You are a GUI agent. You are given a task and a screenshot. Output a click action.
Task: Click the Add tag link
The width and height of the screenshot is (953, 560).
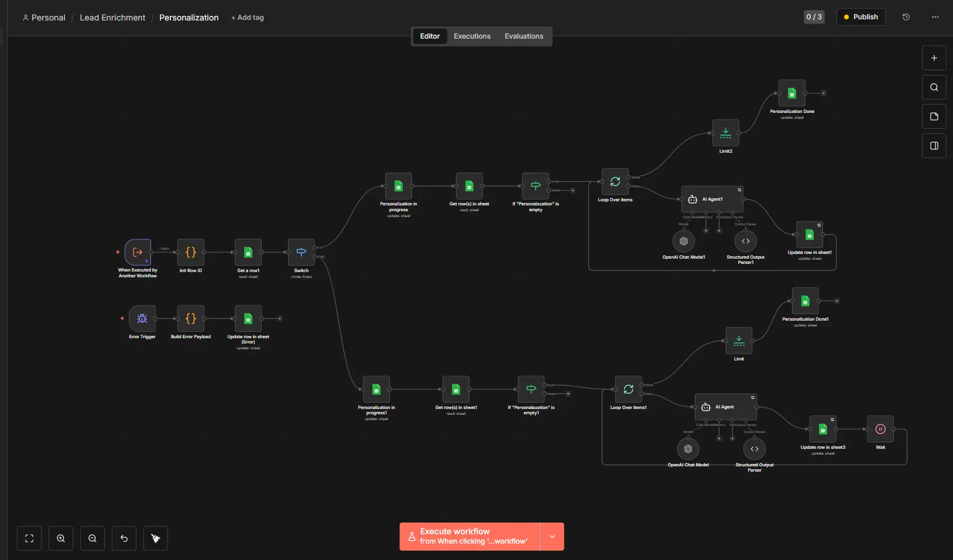[x=248, y=18]
